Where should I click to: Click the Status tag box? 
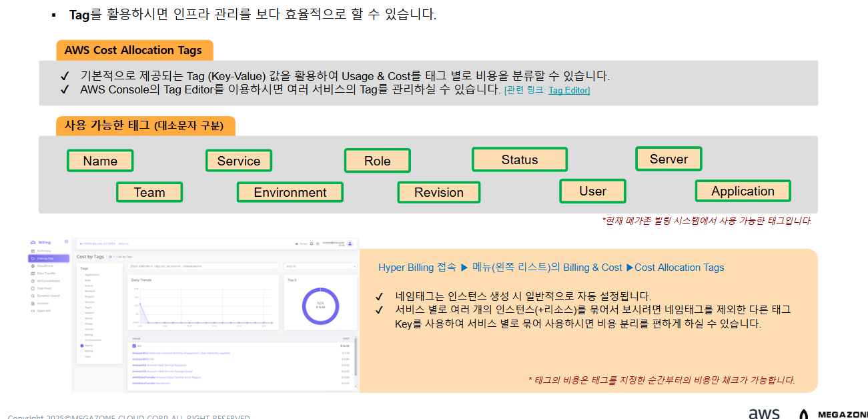520,159
